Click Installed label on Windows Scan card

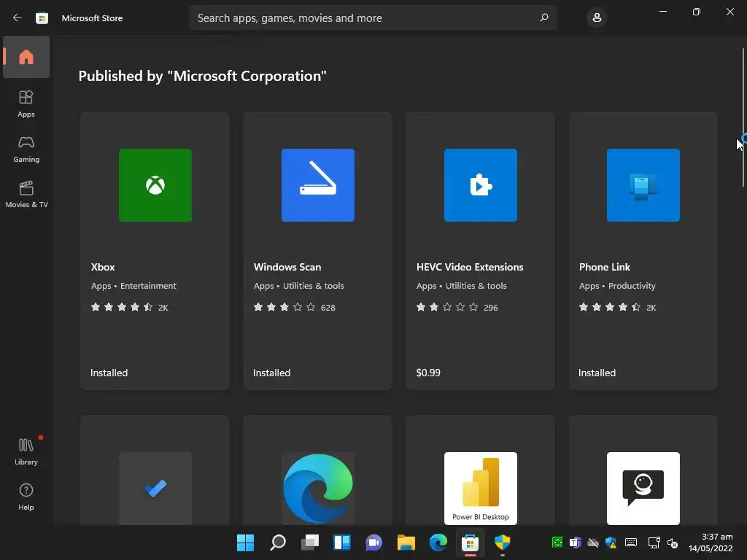pyautogui.click(x=271, y=373)
